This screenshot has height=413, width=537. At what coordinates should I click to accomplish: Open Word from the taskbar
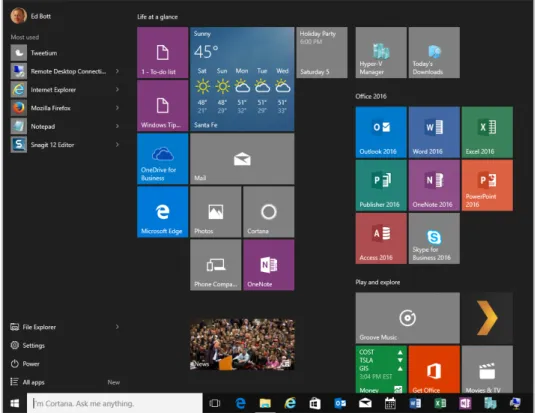pyautogui.click(x=415, y=403)
